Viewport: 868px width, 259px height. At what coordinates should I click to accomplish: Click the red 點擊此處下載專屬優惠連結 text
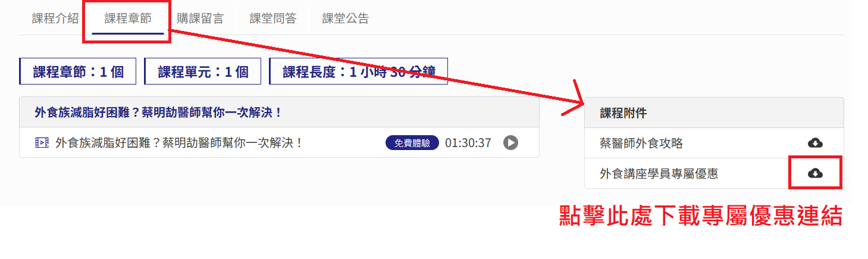(701, 216)
